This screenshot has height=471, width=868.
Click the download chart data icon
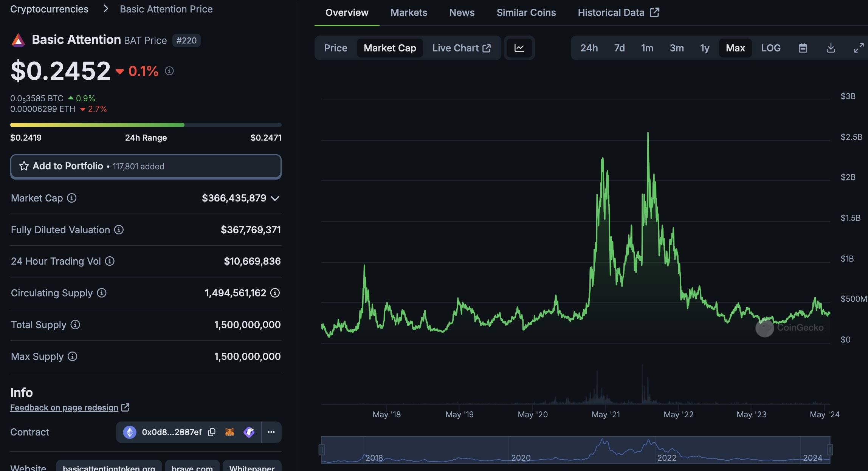point(831,48)
